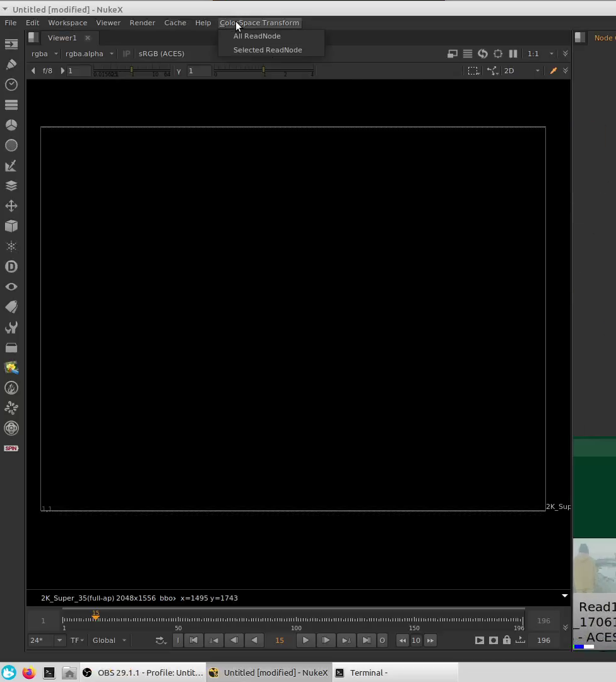Open the rgba channel set dropdown
The image size is (616, 682).
click(x=45, y=54)
